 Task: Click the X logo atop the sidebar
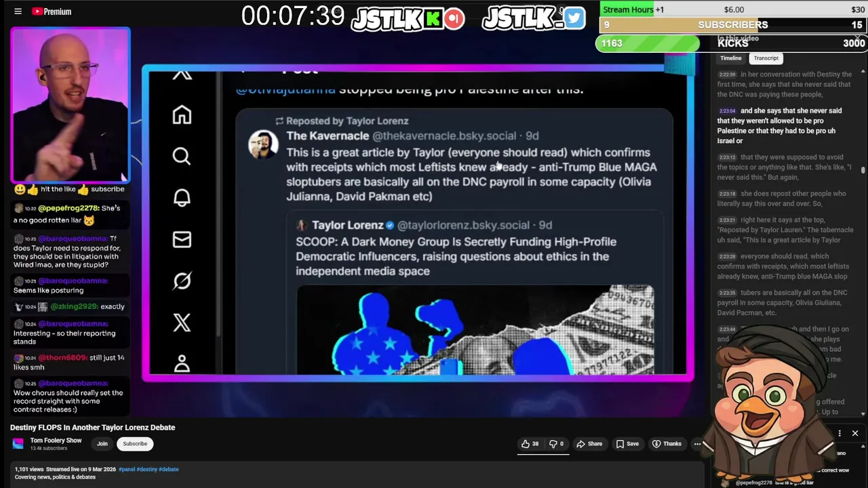click(182, 75)
